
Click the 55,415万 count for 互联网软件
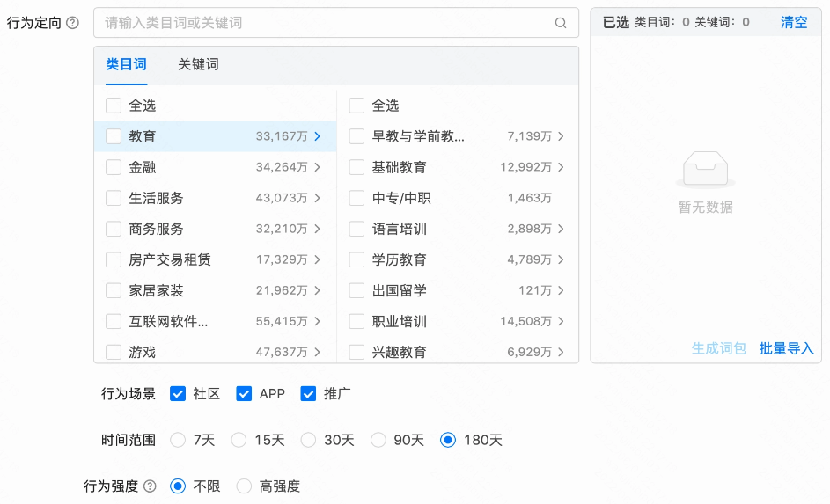[x=282, y=322]
